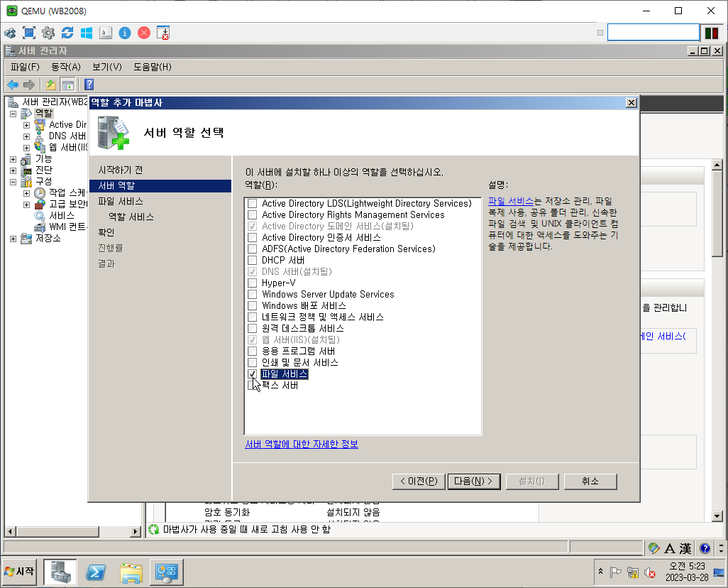This screenshot has height=588, width=728.
Task: Launch PowerShell from the taskbar
Action: (x=96, y=572)
